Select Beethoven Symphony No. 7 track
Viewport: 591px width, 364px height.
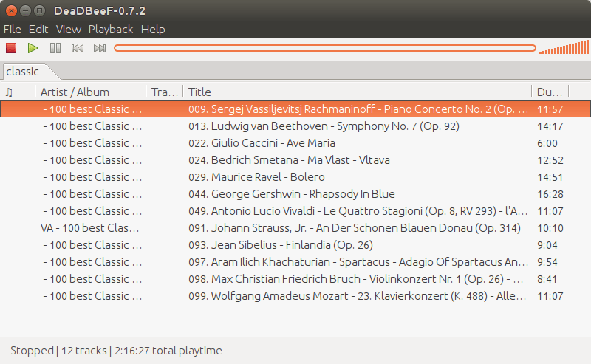(295, 126)
